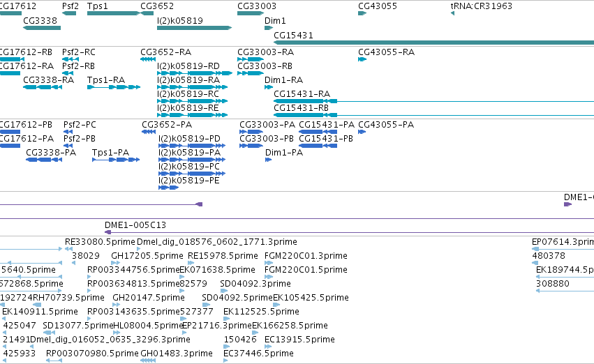Click the RP003070980.5prime label
This screenshot has height=364, width=594.
pos(92,354)
